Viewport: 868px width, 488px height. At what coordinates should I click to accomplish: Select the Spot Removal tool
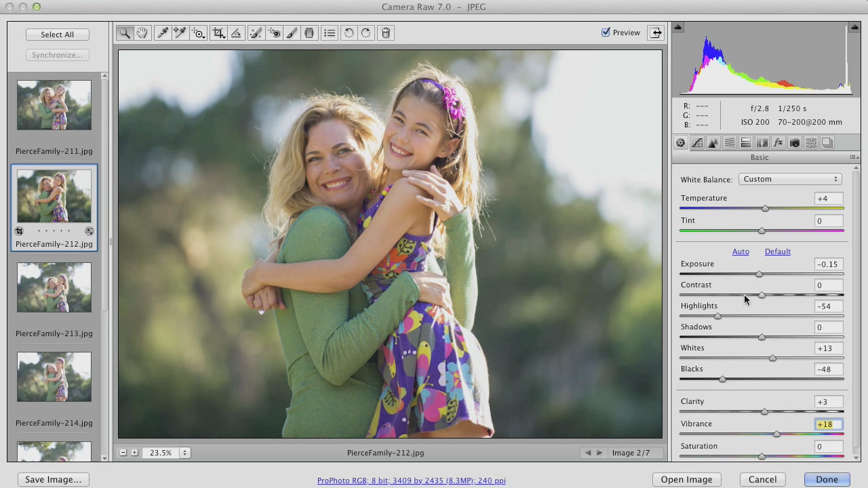coord(256,33)
